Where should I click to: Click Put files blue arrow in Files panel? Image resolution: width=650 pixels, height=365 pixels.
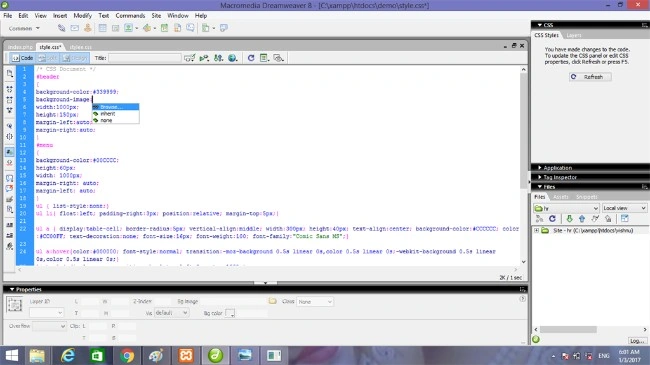click(582, 219)
